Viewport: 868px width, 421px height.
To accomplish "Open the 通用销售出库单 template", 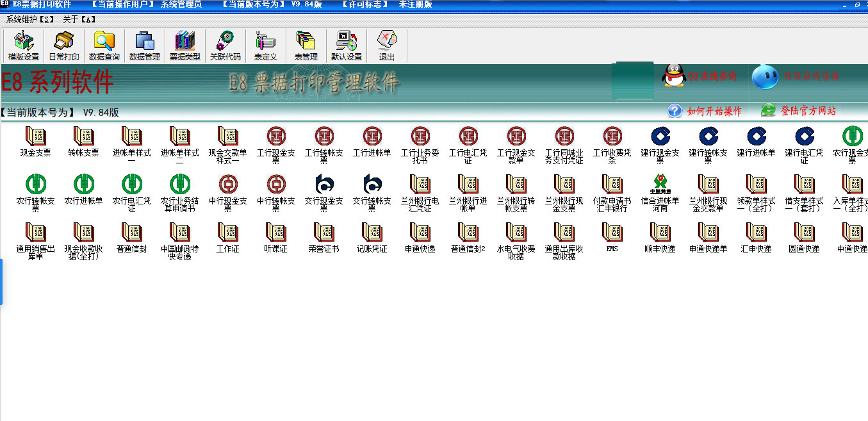I will click(x=36, y=242).
